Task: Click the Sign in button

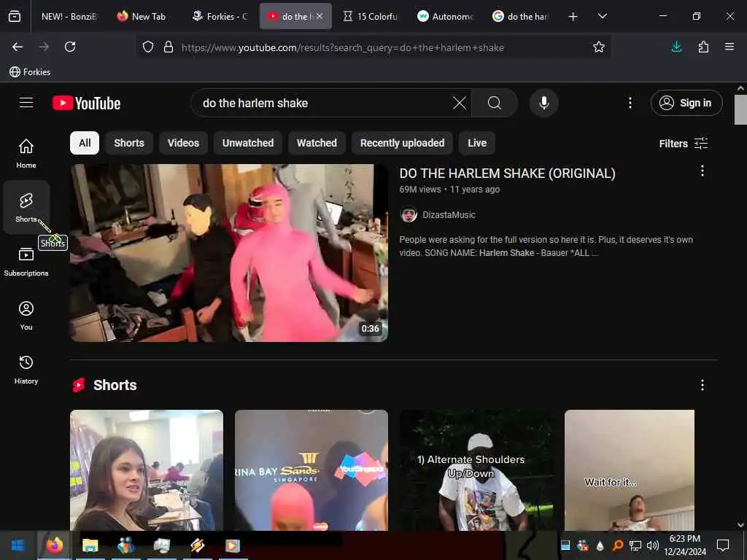Action: tap(686, 103)
